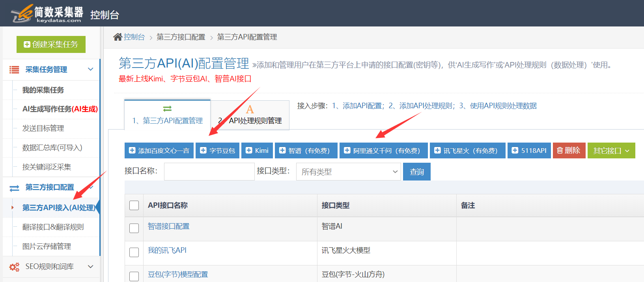Image resolution: width=644 pixels, height=282 pixels.
Task: Check the 我的讯飞API row checkbox
Action: tap(134, 252)
